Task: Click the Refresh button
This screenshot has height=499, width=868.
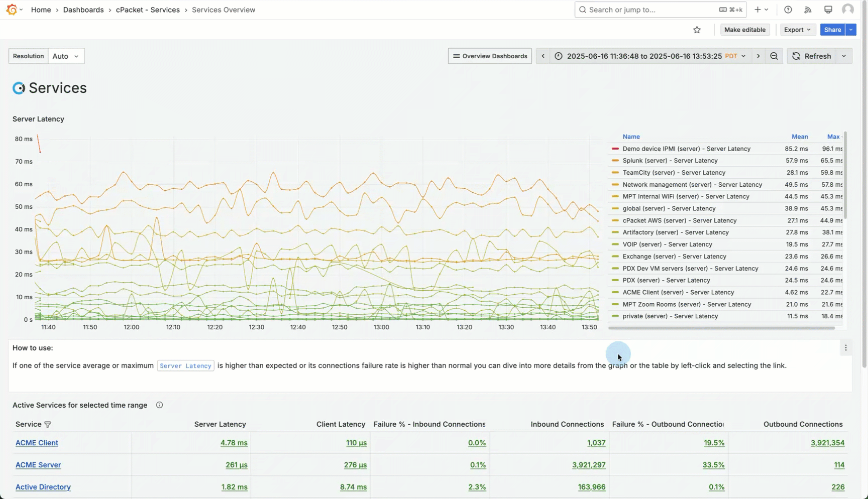Action: tap(812, 56)
